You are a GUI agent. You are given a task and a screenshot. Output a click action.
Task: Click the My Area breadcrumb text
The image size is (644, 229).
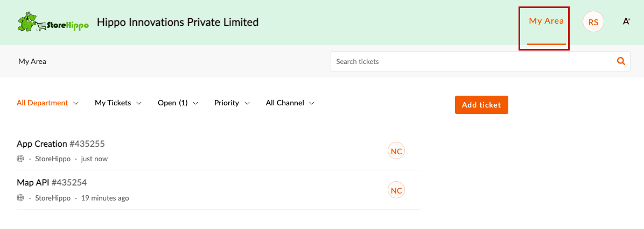(32, 61)
